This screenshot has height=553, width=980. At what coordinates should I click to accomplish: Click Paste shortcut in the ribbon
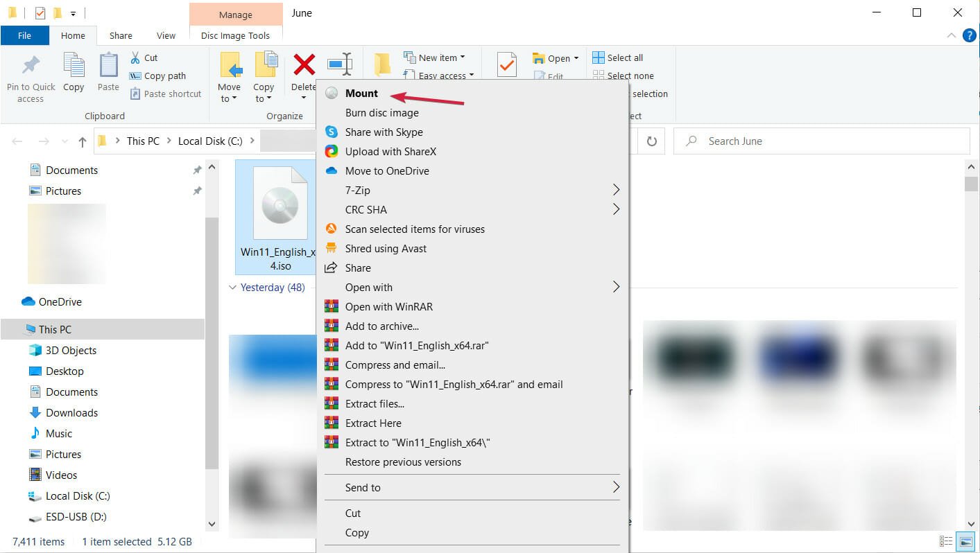[x=165, y=94]
